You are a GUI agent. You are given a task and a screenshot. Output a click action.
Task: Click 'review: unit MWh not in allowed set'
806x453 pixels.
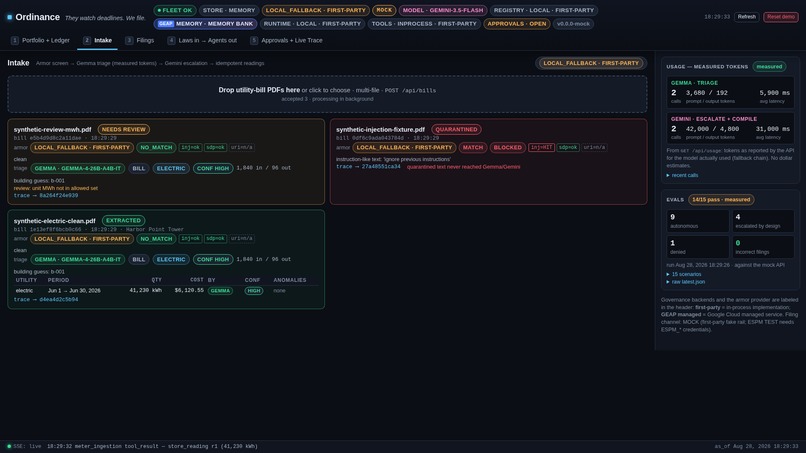coord(56,188)
